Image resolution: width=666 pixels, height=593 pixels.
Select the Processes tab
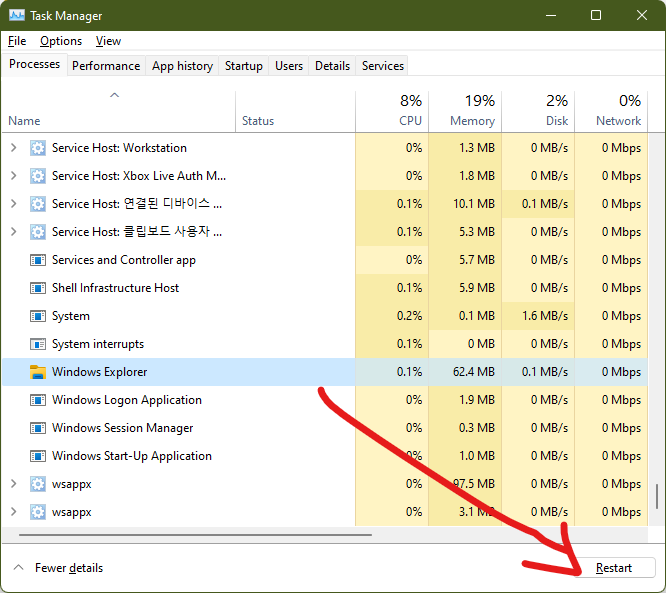point(34,64)
